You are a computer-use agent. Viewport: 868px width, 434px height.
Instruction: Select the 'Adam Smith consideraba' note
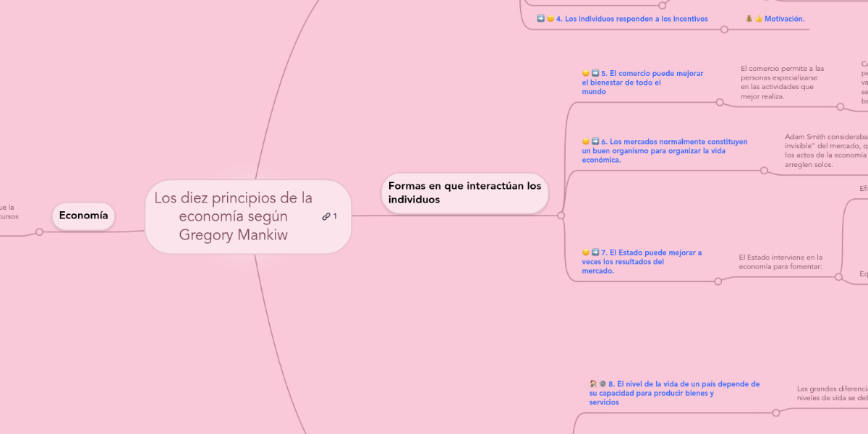826,150
